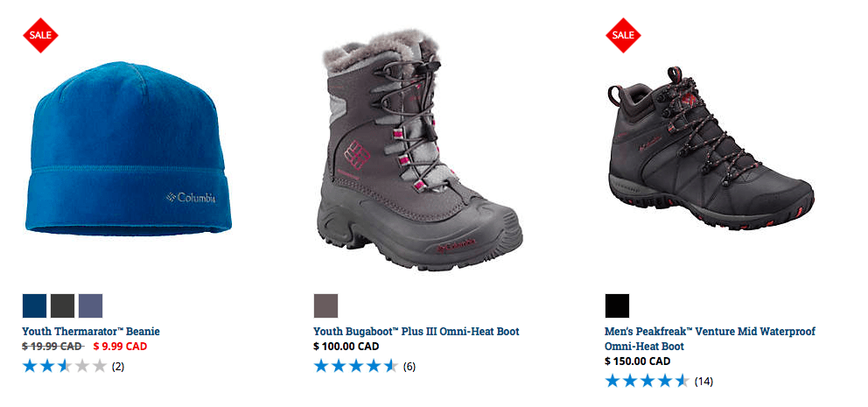
Task: Open the blue Thermarator beanie product image
Action: 129,149
